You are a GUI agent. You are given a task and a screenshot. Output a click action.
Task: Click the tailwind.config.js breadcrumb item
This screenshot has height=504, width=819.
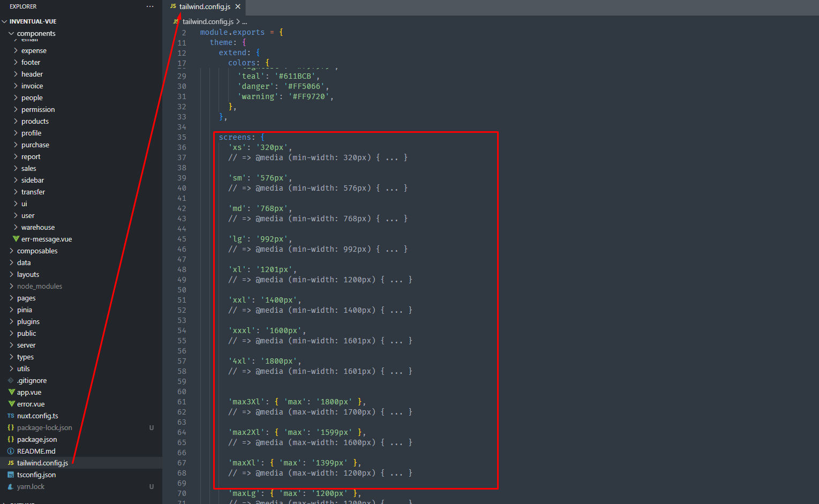208,21
